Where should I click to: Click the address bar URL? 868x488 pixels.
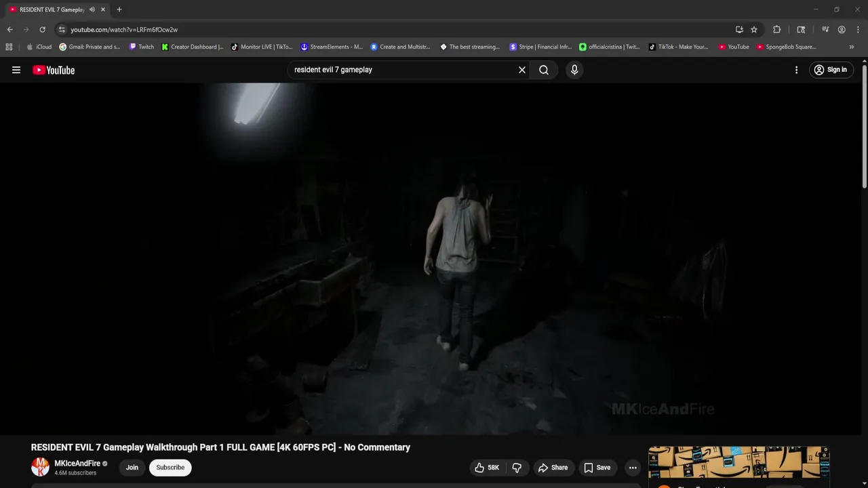tap(124, 30)
